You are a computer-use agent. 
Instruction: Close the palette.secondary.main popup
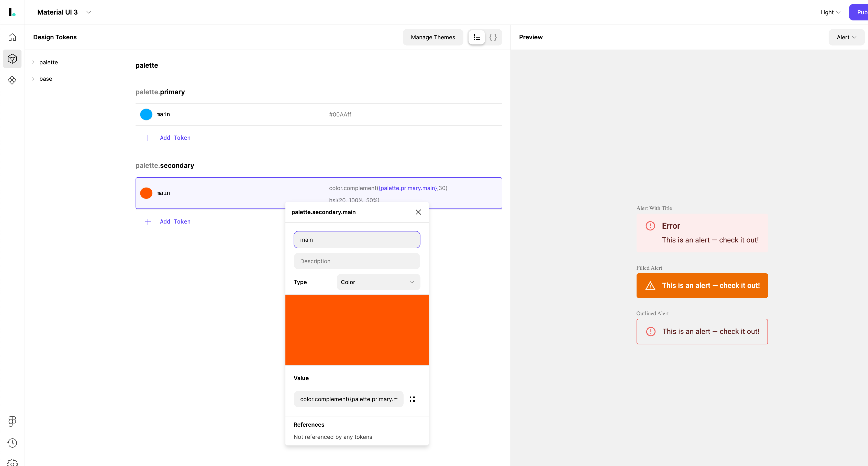[x=418, y=212]
